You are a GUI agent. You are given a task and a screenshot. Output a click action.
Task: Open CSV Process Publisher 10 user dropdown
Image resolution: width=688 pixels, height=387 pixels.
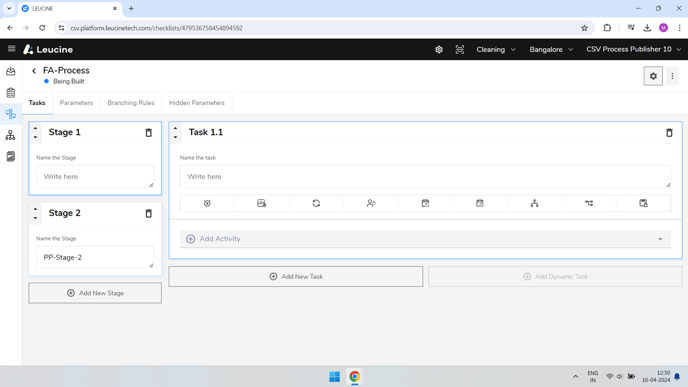tap(634, 50)
